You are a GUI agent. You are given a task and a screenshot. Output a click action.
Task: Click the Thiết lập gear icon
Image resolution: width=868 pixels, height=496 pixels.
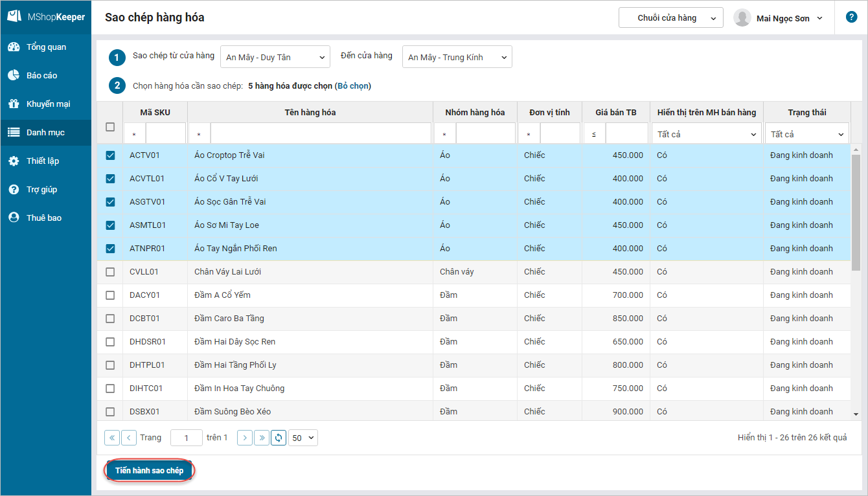tap(14, 161)
